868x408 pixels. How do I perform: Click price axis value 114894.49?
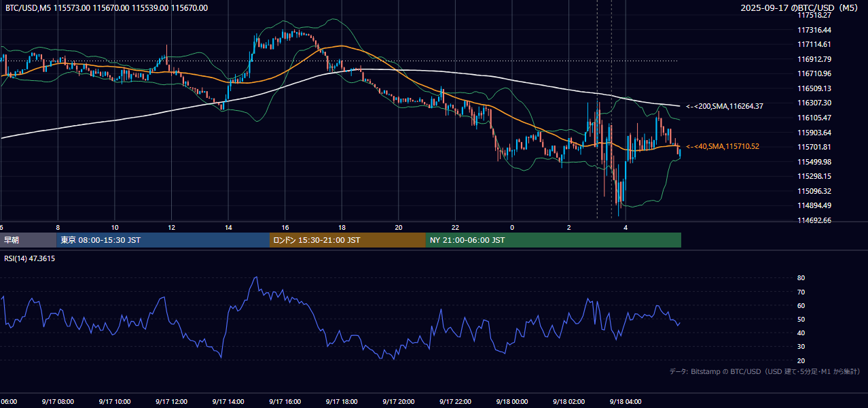click(814, 205)
